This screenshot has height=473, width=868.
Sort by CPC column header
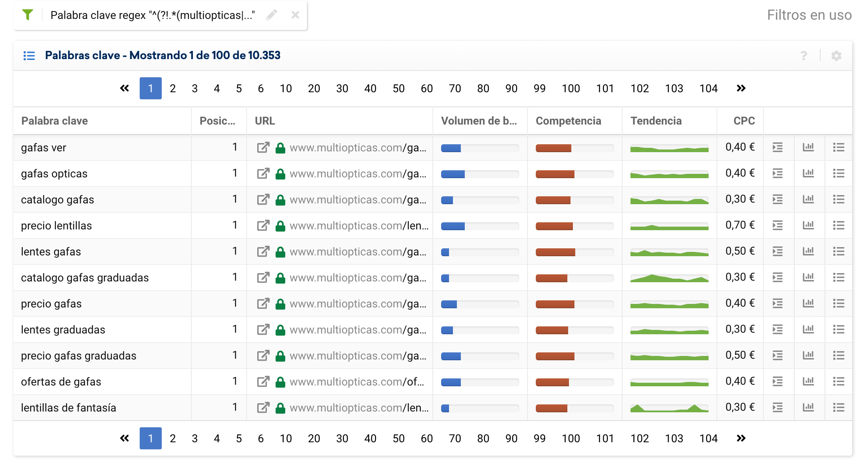[x=744, y=121]
